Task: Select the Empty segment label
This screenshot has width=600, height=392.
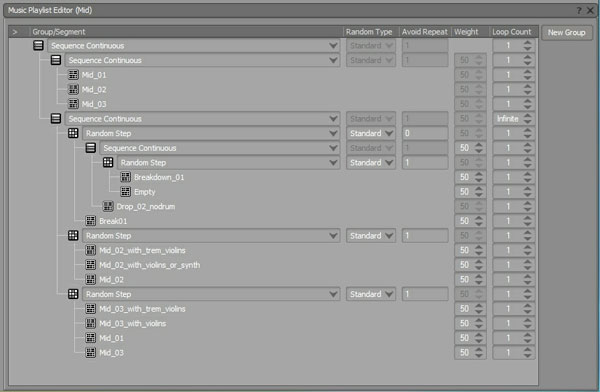Action: click(x=145, y=192)
